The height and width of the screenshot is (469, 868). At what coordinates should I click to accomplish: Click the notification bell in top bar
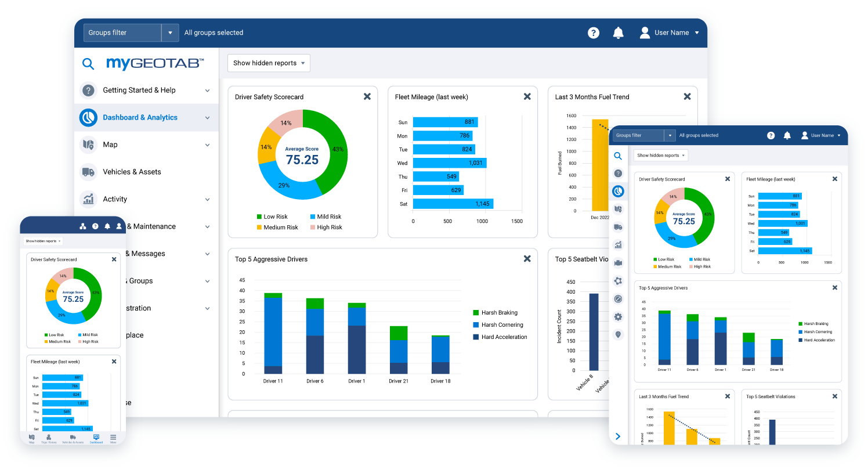pyautogui.click(x=618, y=33)
